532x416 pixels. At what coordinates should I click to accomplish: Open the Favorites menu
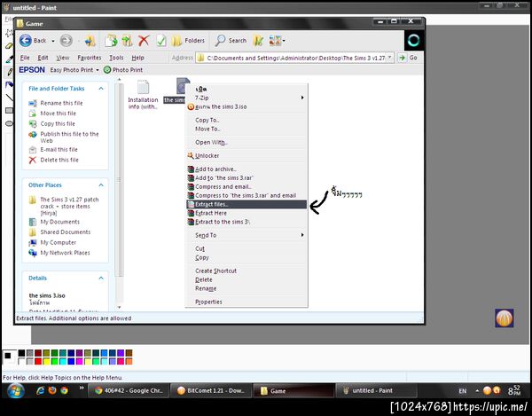point(90,58)
